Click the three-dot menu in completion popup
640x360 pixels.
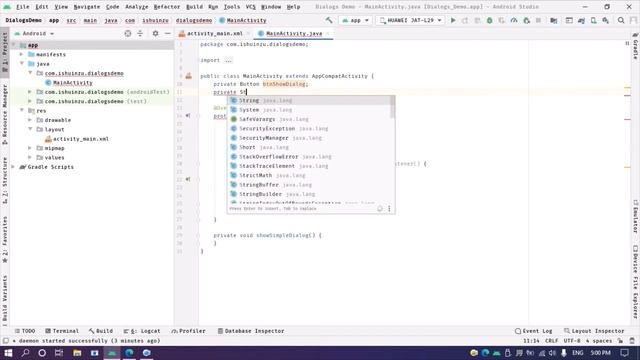(x=389, y=209)
